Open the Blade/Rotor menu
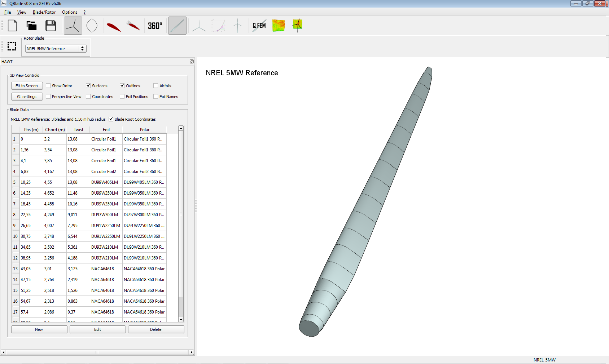This screenshot has width=609, height=364. [x=44, y=12]
